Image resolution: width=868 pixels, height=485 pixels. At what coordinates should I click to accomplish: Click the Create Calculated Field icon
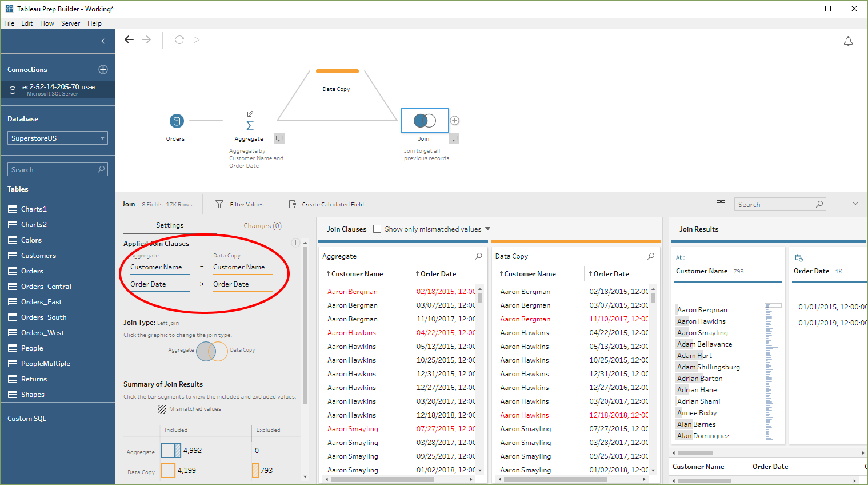293,204
